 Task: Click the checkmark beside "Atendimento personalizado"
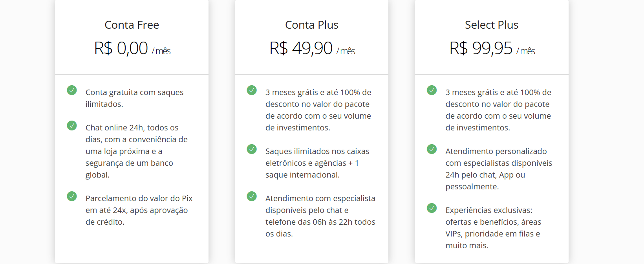(432, 149)
